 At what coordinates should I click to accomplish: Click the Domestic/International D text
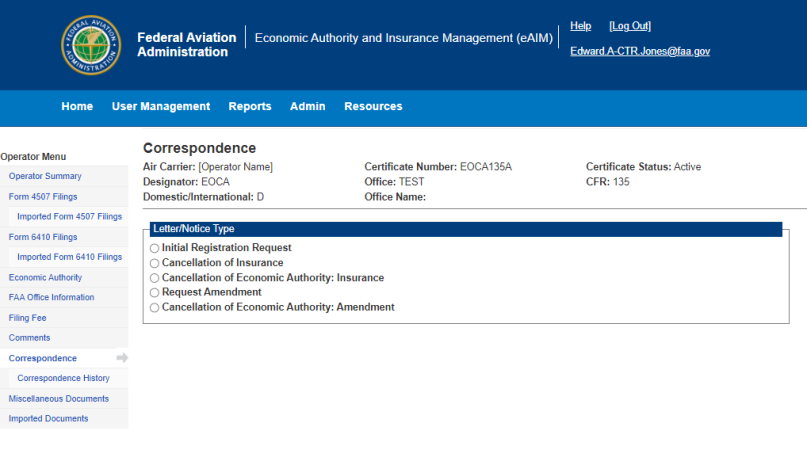(x=203, y=197)
